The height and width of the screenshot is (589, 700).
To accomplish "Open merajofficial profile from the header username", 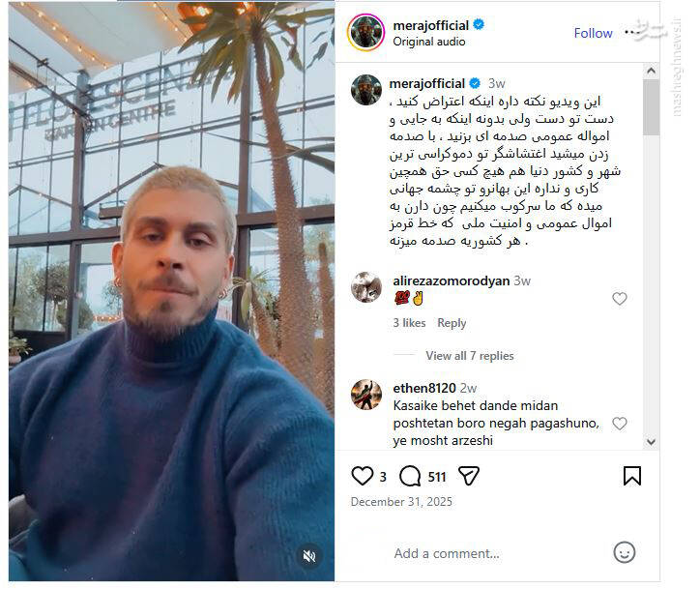I will [431, 25].
